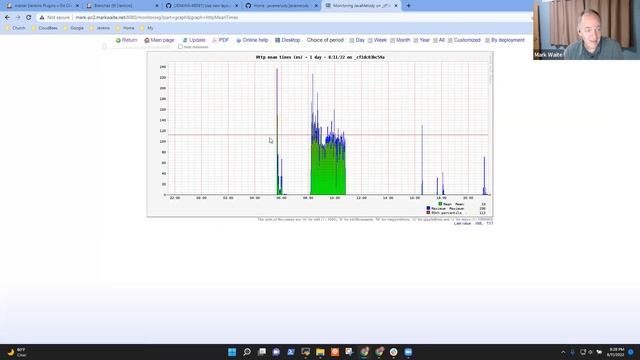Switch to the JENKINS GitHub pull request tab
This screenshot has width=640, height=360.
(202, 6)
